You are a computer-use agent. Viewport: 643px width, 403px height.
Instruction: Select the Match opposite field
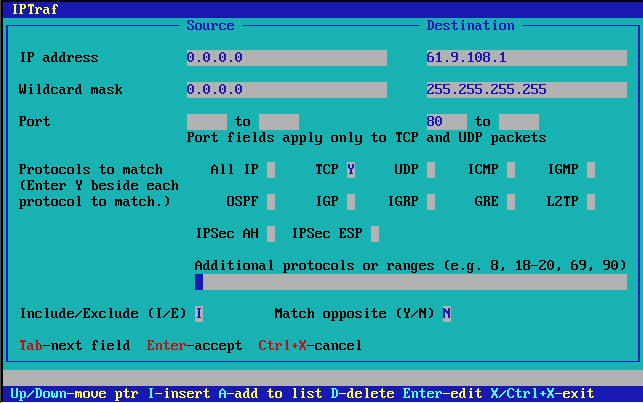point(447,314)
